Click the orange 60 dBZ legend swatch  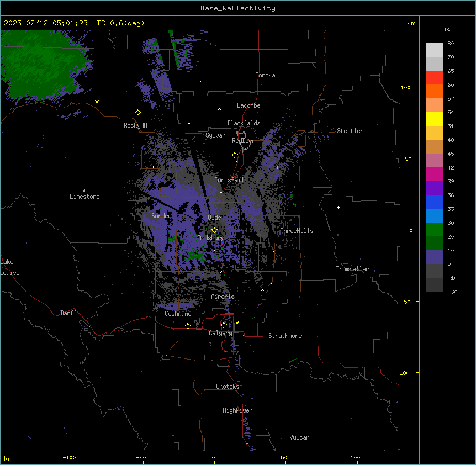click(x=434, y=91)
